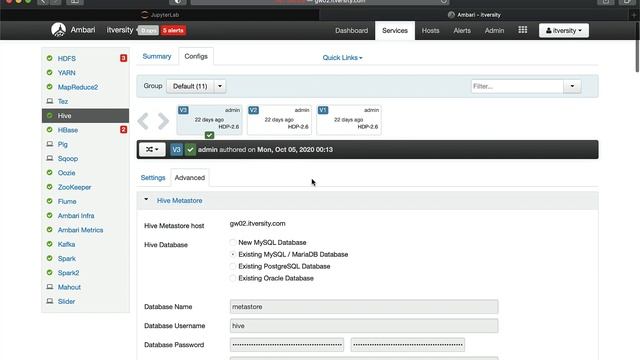
Task: Click HBase red alert count badge
Action: coord(123,130)
